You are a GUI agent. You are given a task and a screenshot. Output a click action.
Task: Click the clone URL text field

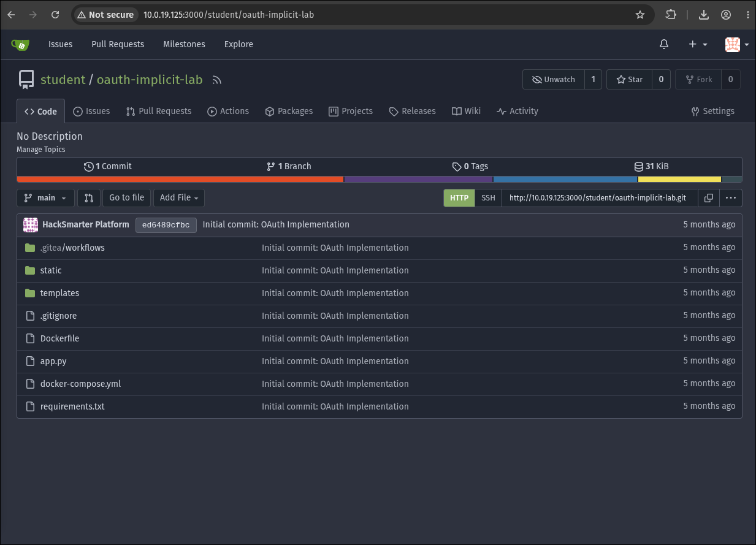tap(600, 198)
